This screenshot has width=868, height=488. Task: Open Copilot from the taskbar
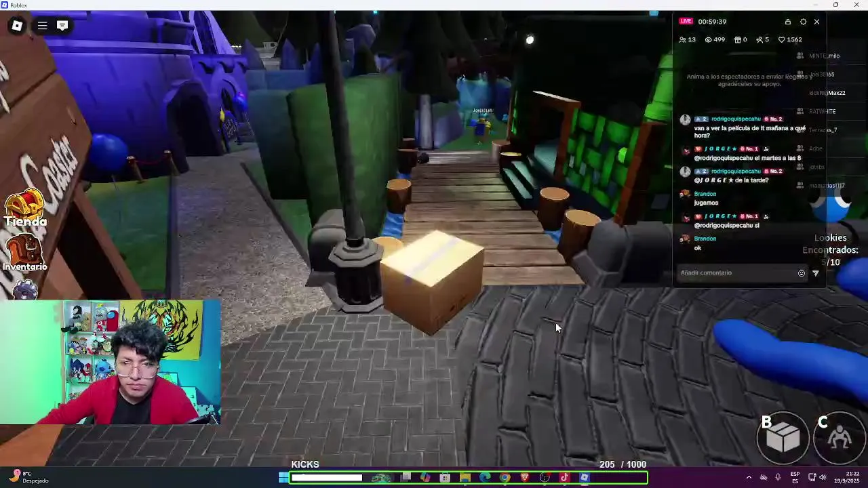pyautogui.click(x=425, y=478)
